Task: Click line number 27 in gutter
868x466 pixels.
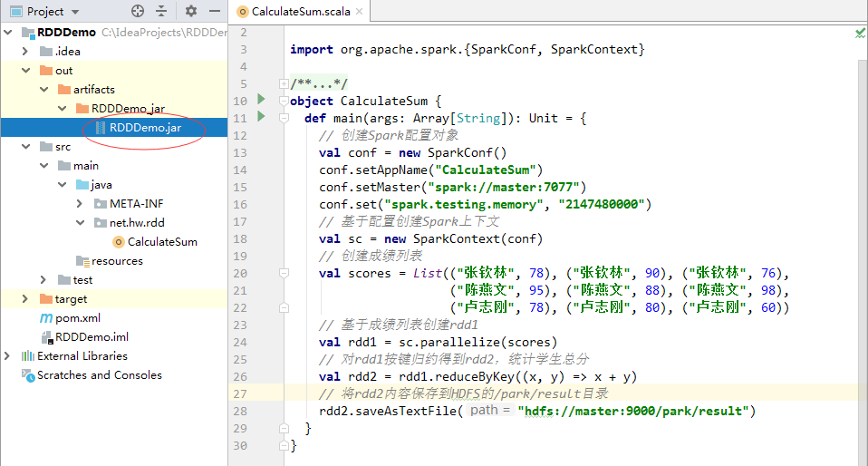Action: pos(240,394)
